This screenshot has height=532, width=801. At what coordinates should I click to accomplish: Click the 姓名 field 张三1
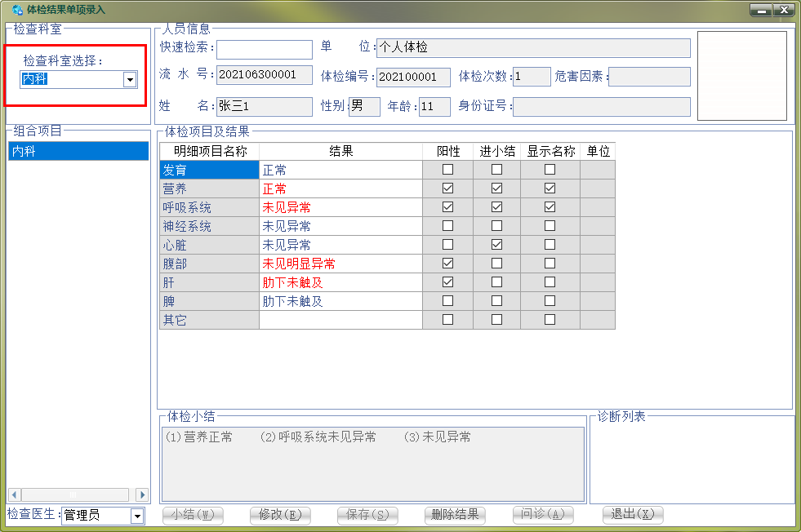(265, 106)
